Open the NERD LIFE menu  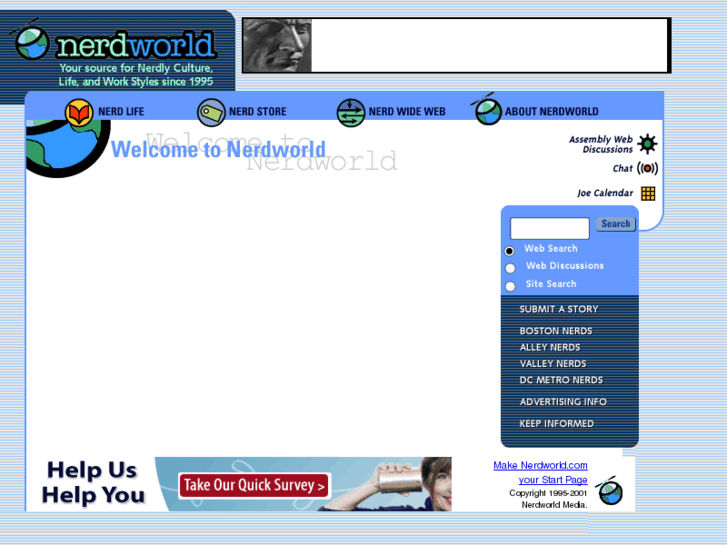(121, 112)
